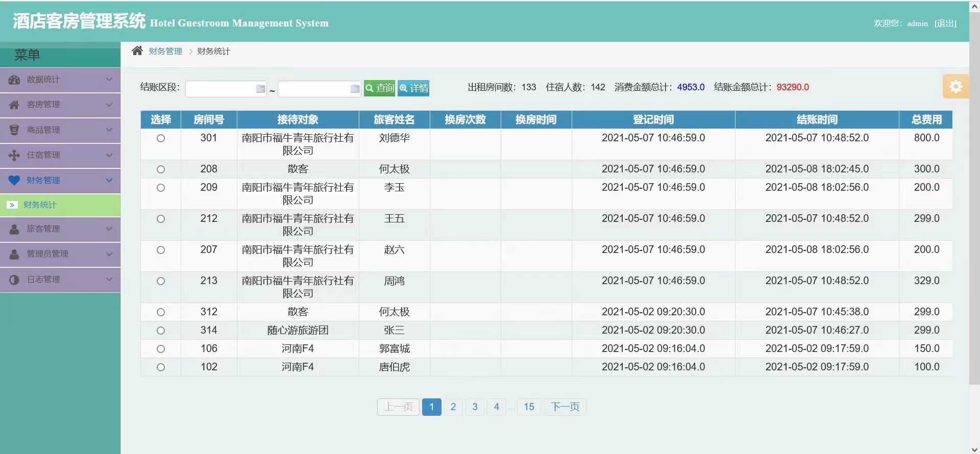Go to page 15

[x=529, y=407]
